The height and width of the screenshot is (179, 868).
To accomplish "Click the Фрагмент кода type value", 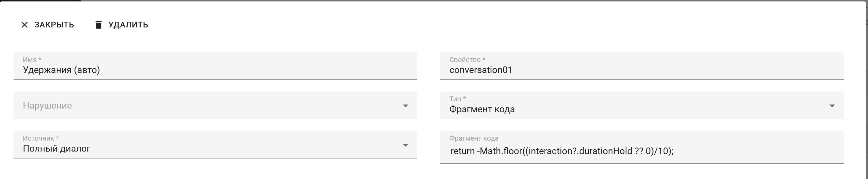I will [x=482, y=109].
